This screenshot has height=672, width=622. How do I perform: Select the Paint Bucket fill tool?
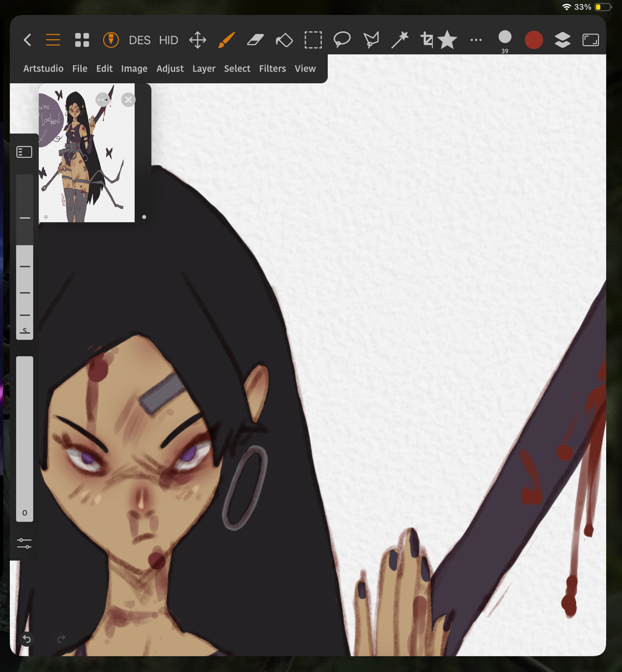pyautogui.click(x=284, y=40)
